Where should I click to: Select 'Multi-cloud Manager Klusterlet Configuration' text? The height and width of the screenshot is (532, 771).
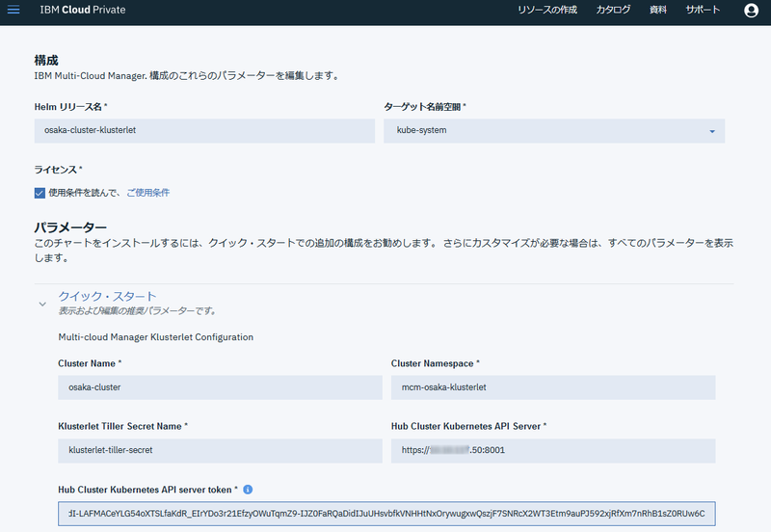tap(156, 337)
